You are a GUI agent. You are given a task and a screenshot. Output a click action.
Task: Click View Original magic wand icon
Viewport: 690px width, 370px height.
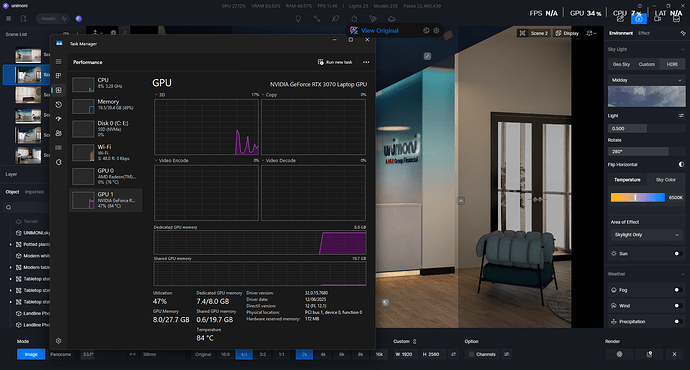(x=354, y=30)
